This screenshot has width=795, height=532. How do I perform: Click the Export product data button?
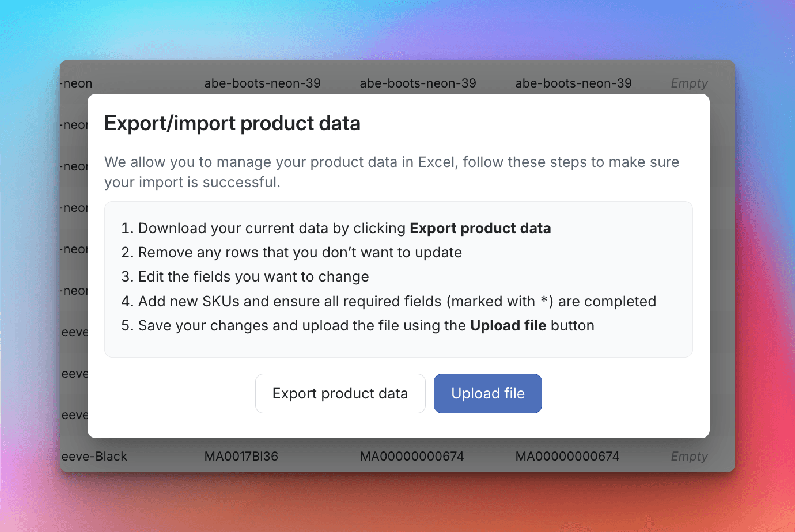point(340,394)
